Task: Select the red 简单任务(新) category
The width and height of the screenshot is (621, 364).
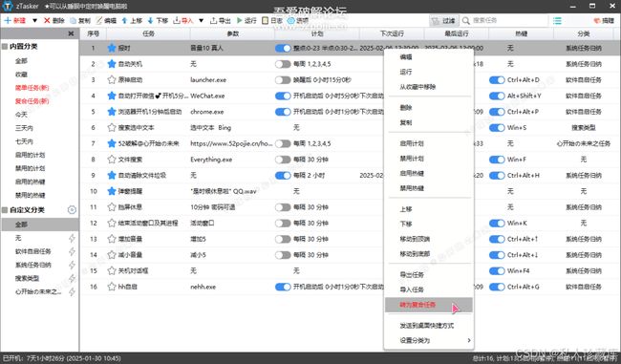Action: pyautogui.click(x=32, y=88)
